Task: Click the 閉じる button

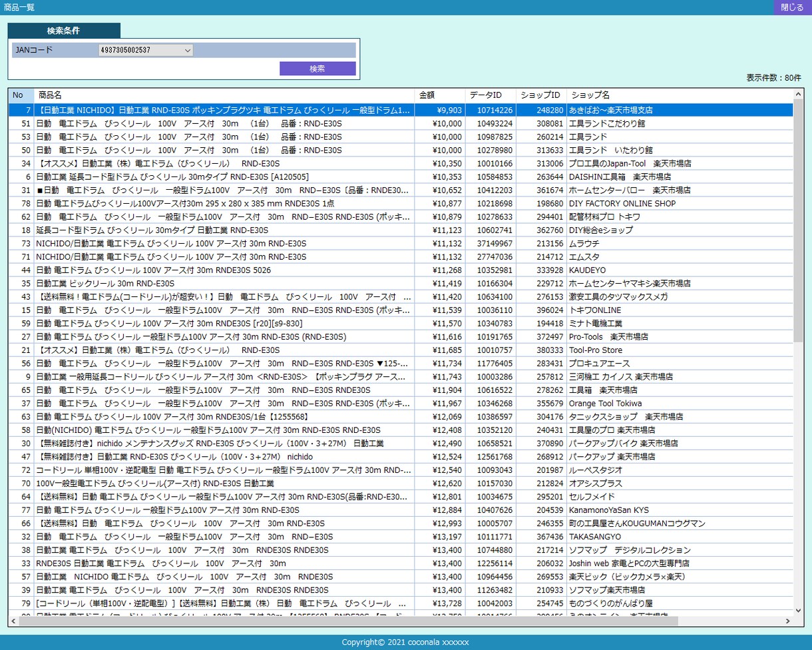Action: (792, 7)
